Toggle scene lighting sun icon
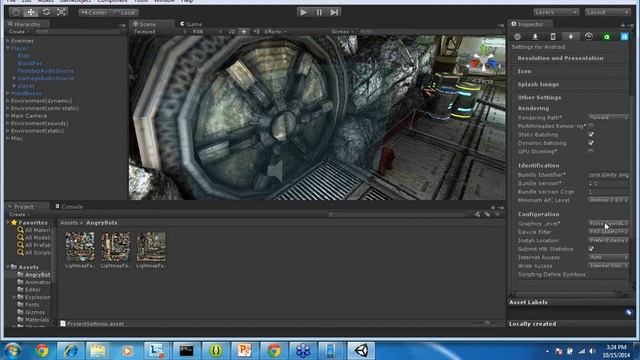 coord(244,31)
